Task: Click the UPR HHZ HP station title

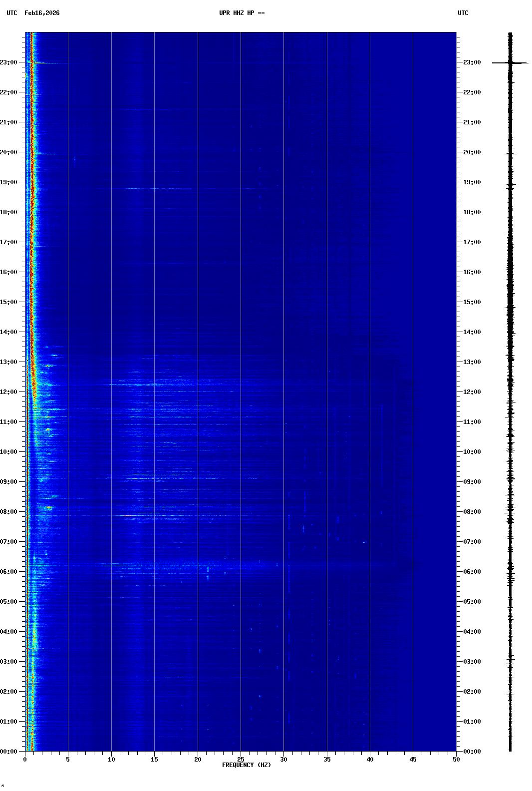Action: click(242, 13)
